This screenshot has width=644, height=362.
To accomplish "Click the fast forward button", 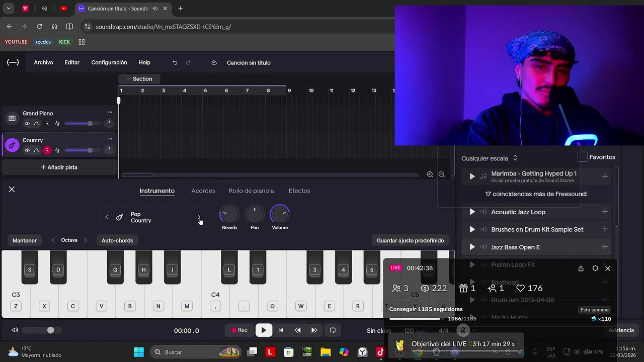I will click(x=314, y=330).
